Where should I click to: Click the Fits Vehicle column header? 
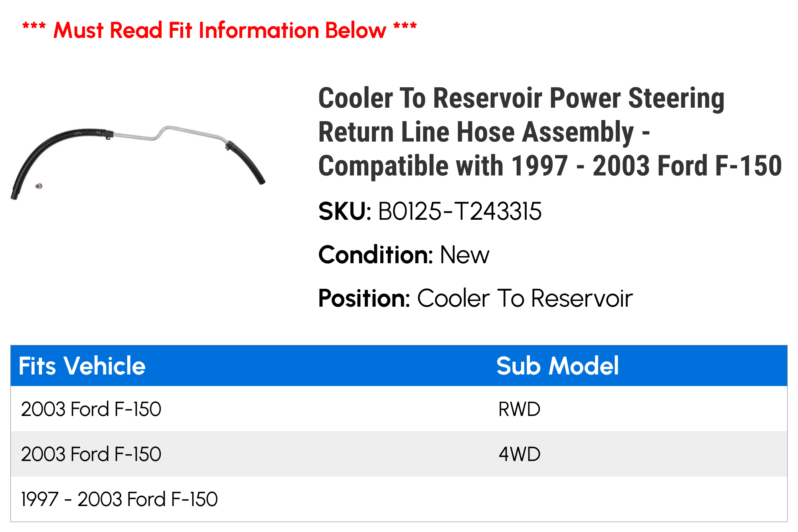coord(82,366)
